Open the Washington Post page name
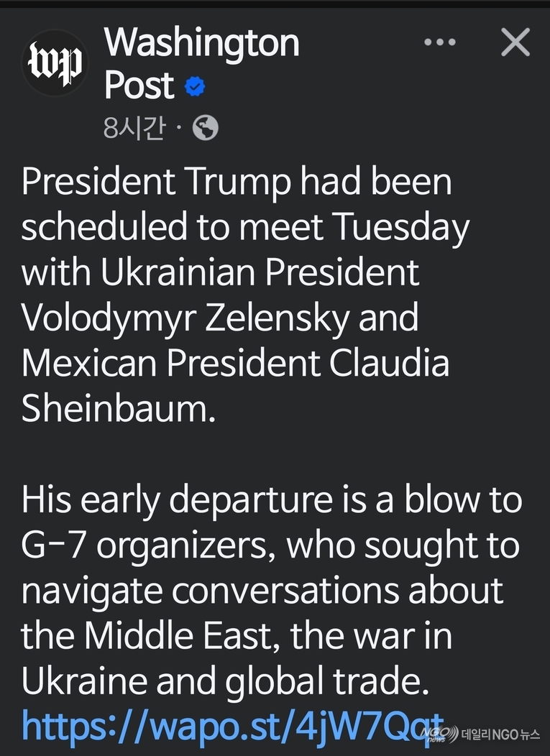The image size is (550, 756). pos(201,63)
